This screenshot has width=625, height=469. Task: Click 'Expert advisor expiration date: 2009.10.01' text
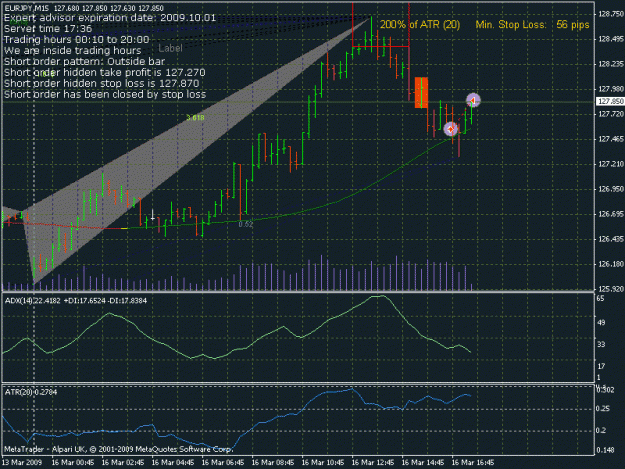click(x=110, y=18)
